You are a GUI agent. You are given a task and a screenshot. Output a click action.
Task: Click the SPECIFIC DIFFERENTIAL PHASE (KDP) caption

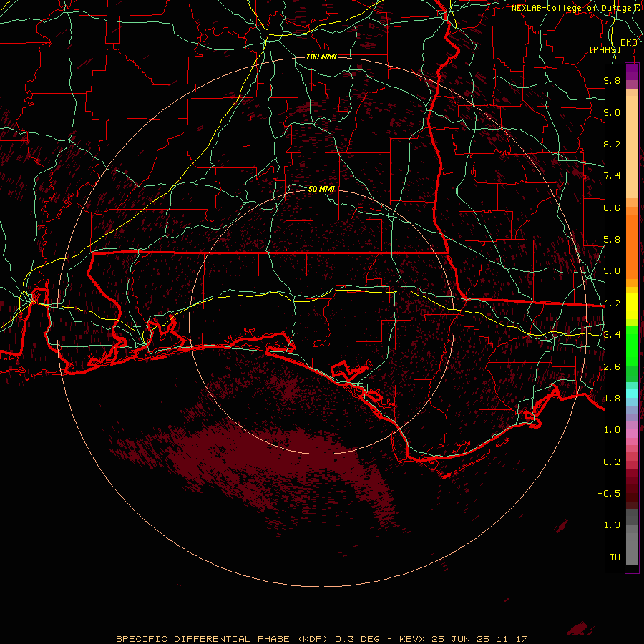223,639
